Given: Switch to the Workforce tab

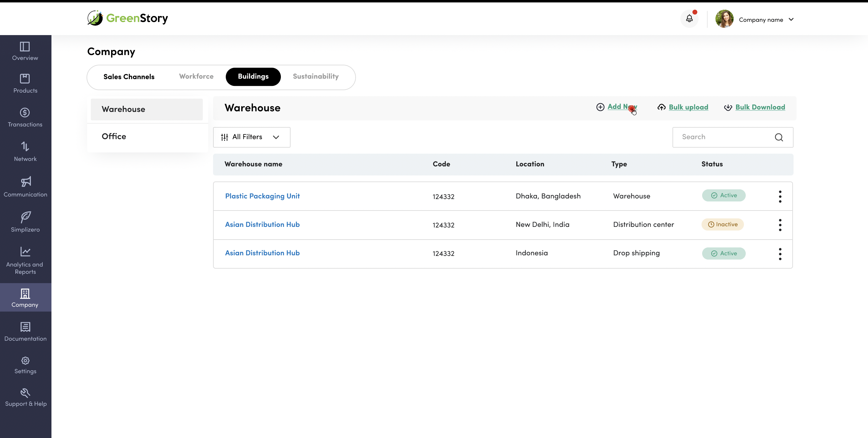Looking at the screenshot, I should 196,77.
